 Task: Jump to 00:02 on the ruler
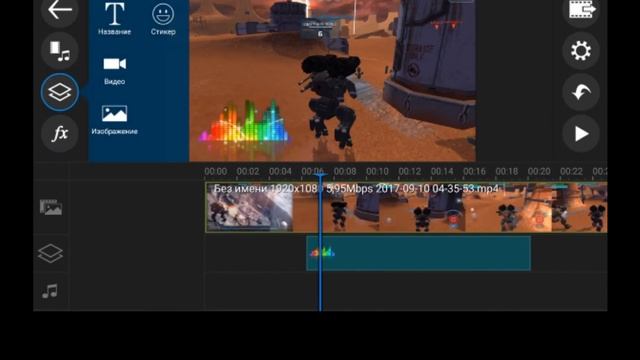248,171
